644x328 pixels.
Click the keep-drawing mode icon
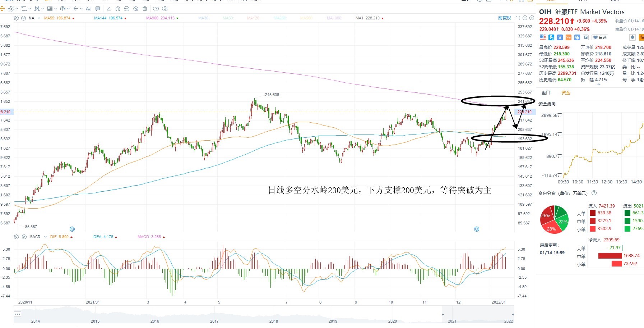click(127, 9)
